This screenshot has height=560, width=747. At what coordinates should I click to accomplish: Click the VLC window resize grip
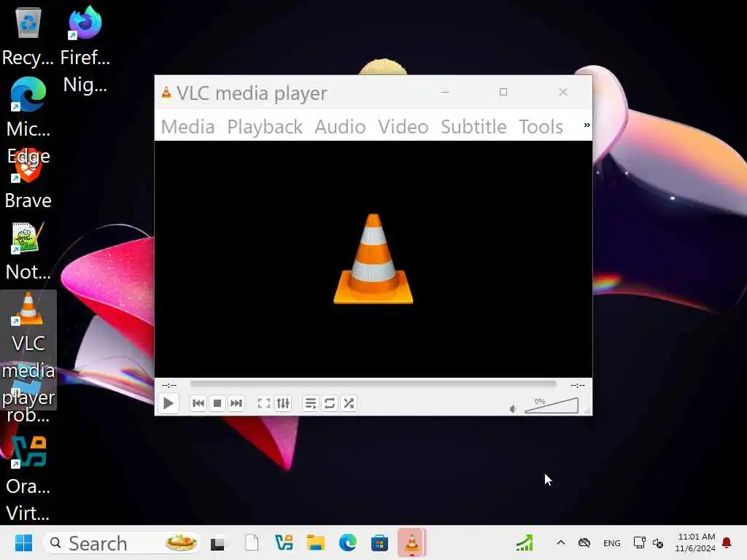pyautogui.click(x=588, y=411)
